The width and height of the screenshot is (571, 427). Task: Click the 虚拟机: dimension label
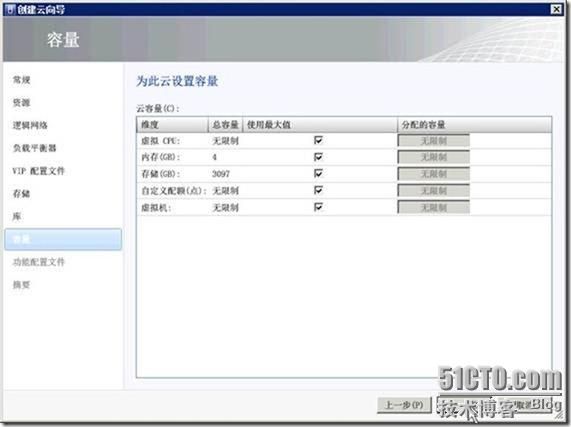pyautogui.click(x=156, y=207)
